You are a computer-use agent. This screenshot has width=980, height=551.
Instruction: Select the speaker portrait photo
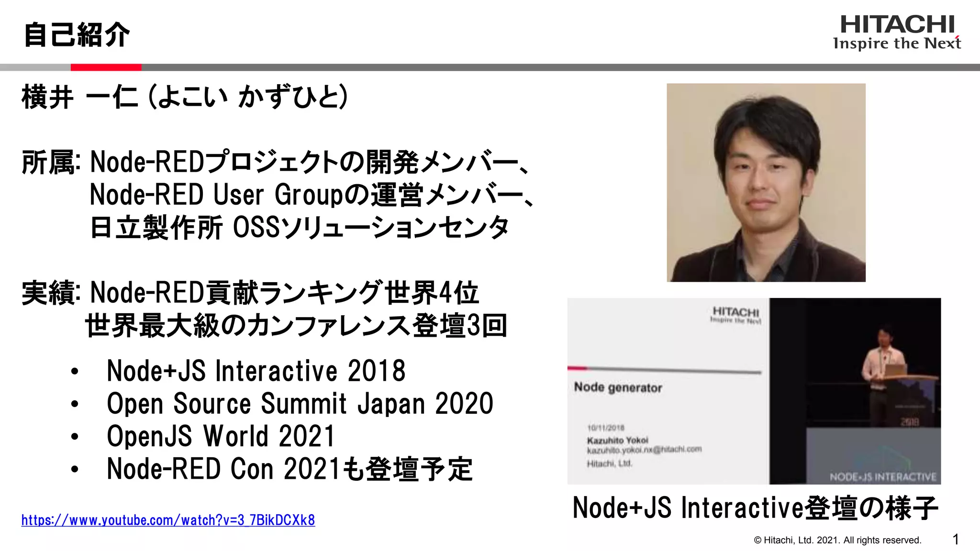pos(766,182)
